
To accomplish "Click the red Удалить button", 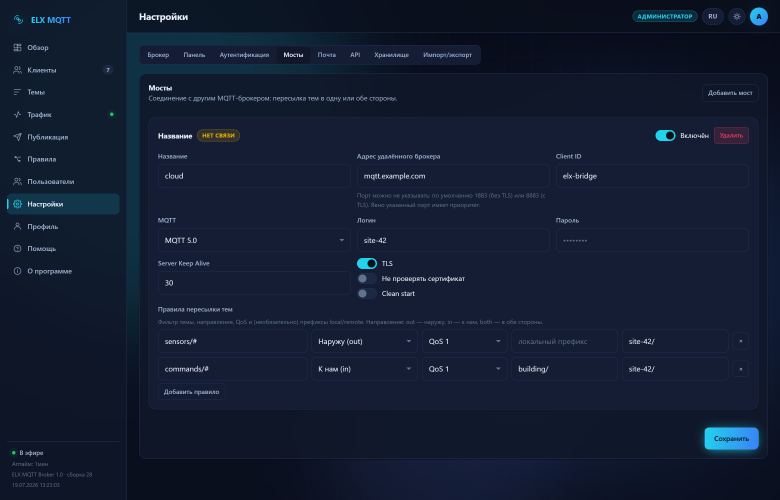I will pyautogui.click(x=731, y=135).
